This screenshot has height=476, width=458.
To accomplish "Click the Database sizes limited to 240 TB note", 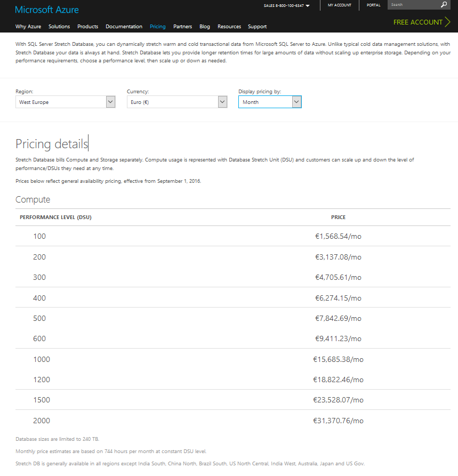I will click(x=58, y=439).
